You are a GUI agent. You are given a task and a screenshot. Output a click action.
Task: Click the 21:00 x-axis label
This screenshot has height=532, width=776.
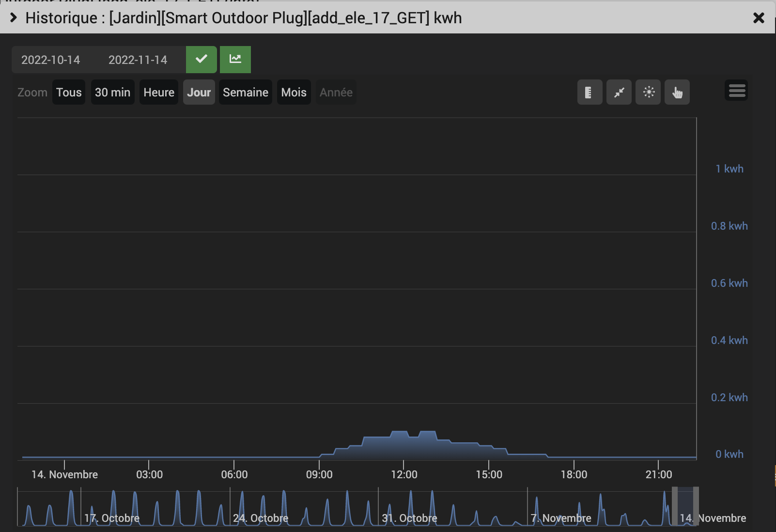pos(659,474)
